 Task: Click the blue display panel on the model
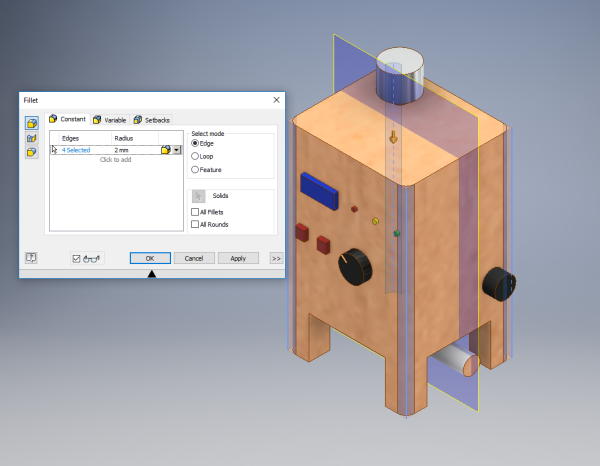[x=320, y=191]
